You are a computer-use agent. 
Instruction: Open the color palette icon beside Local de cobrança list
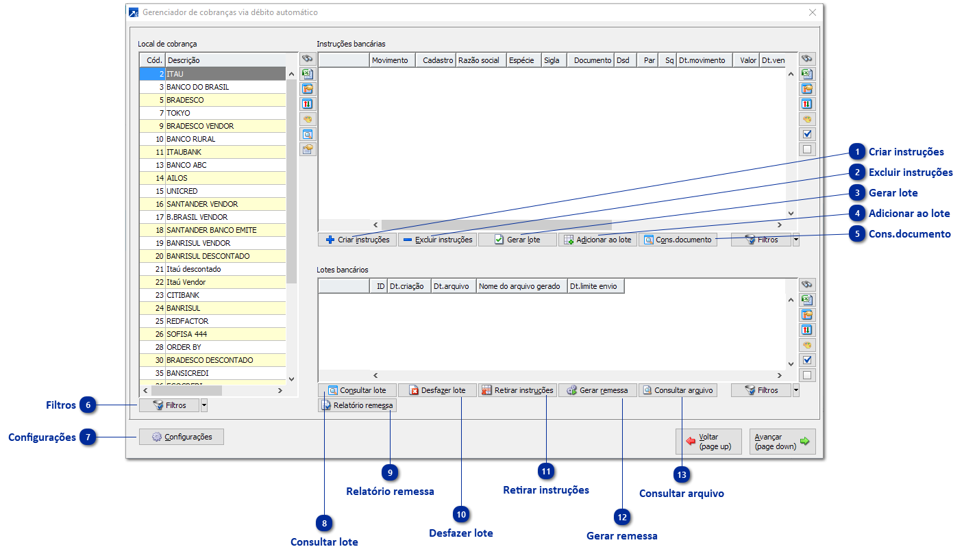tap(308, 119)
